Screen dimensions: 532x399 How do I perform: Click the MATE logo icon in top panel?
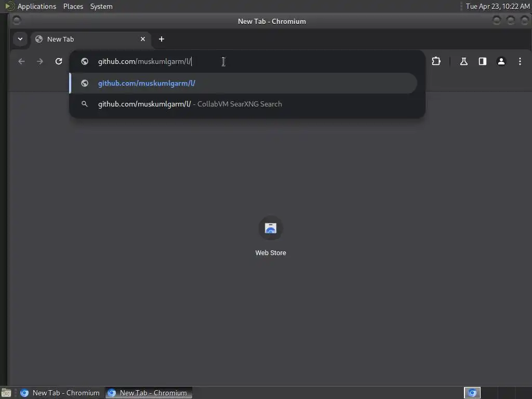(x=9, y=6)
